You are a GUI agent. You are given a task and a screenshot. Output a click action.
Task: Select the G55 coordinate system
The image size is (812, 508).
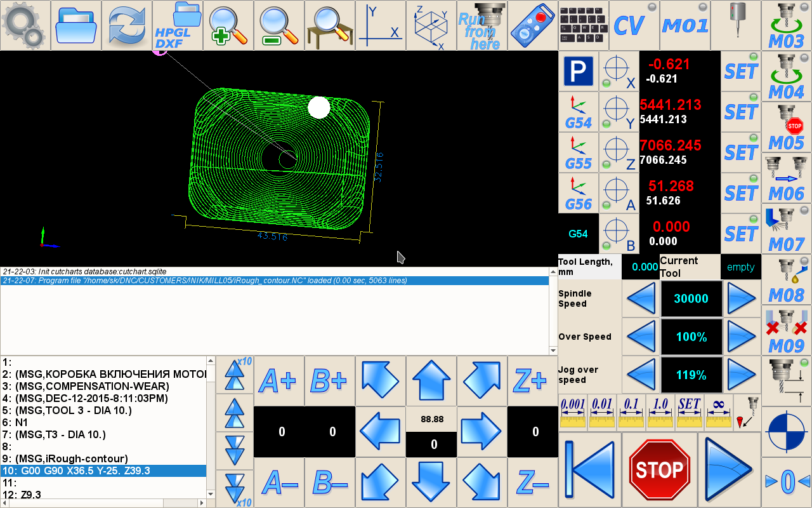click(578, 152)
